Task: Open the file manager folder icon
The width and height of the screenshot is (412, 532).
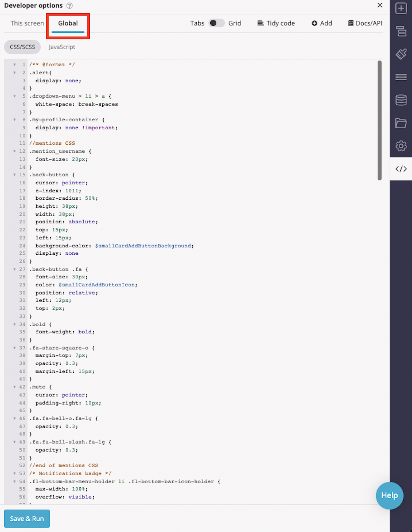Action: 401,123
